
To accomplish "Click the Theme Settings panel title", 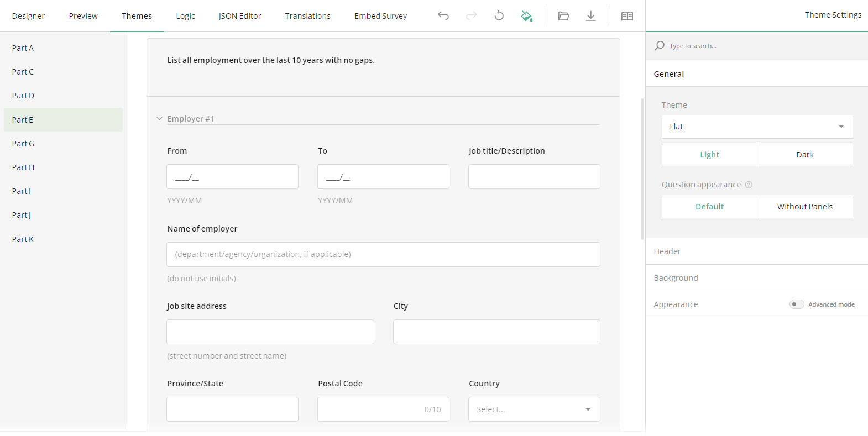I will pos(833,15).
